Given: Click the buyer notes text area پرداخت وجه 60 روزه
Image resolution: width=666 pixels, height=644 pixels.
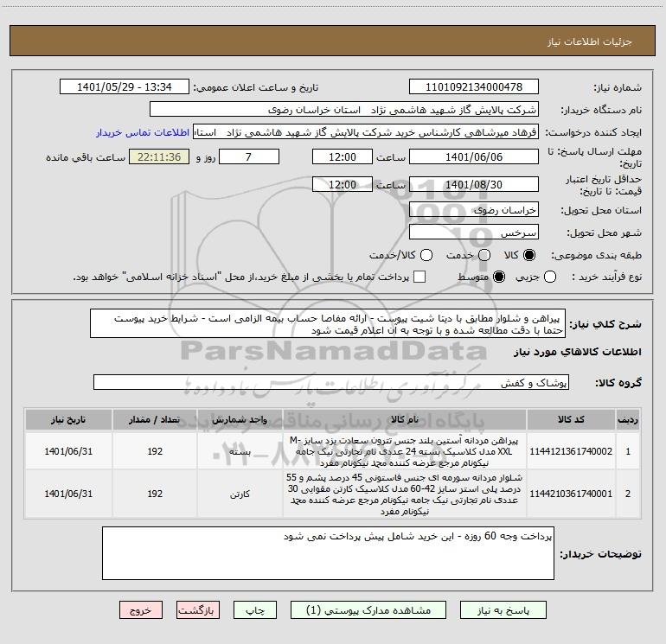Looking at the screenshot, I should click(328, 553).
